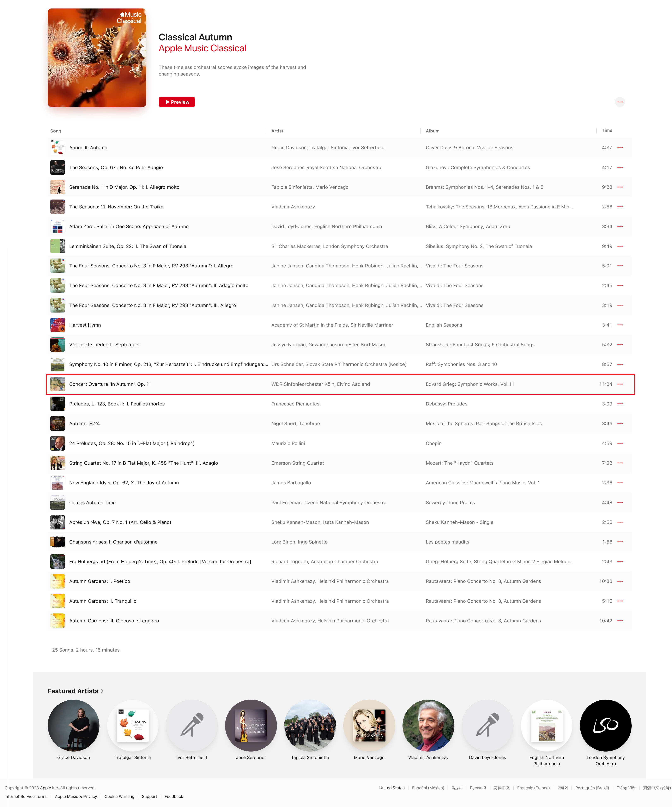The height and width of the screenshot is (807, 672).
Task: Select London Symphony Orchestra featured artist
Action: [606, 725]
